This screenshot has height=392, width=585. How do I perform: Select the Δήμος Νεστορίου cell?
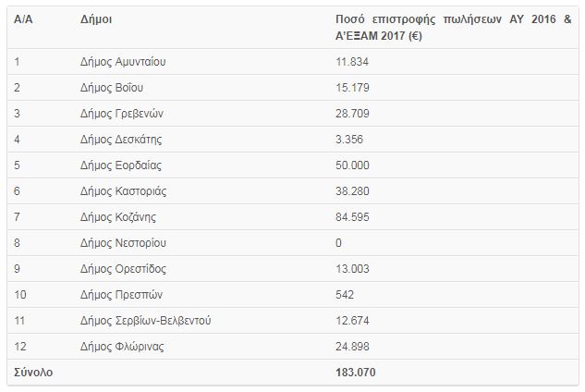click(123, 243)
